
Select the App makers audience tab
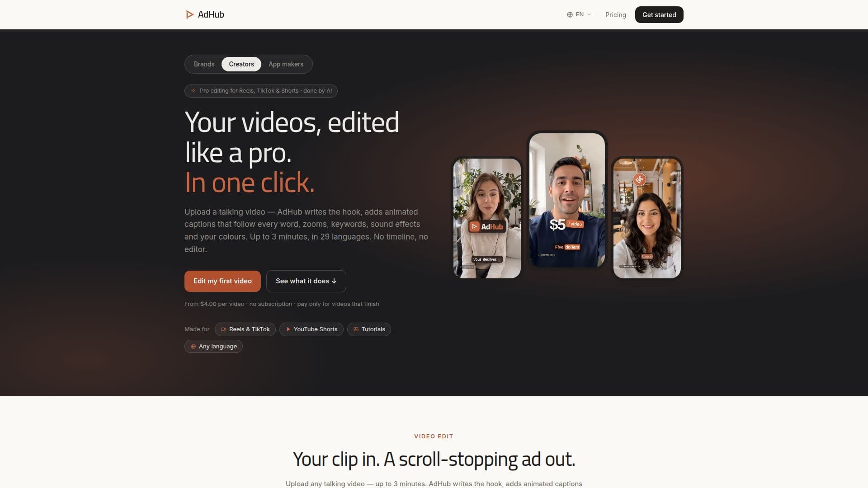point(286,64)
